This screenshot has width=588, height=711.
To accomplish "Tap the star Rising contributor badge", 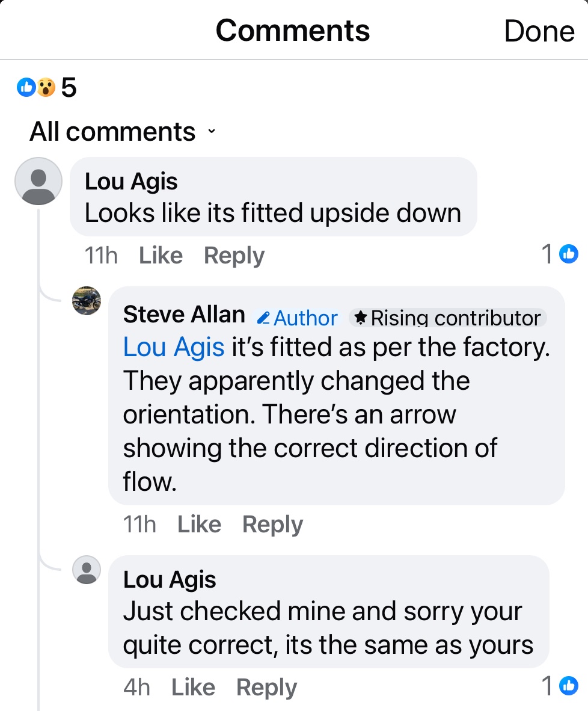I will [449, 318].
